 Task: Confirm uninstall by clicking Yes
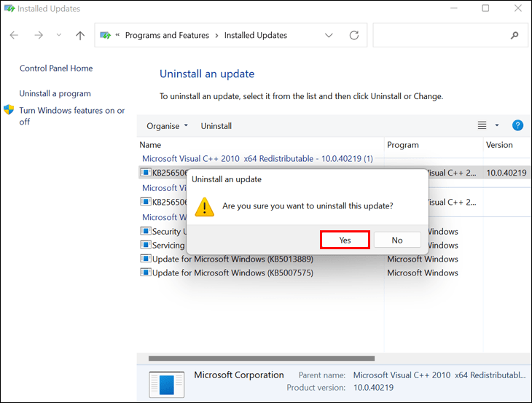(x=345, y=240)
